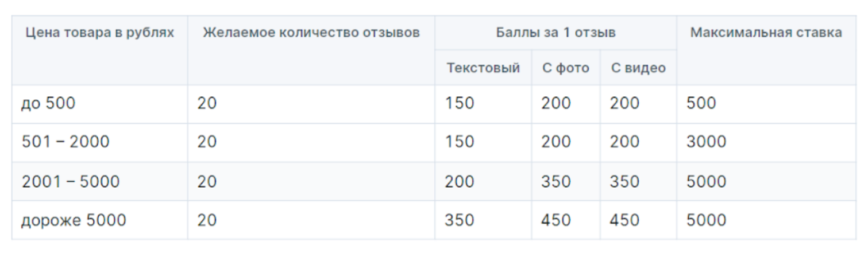The height and width of the screenshot is (261, 868).
Task: Select the "2001 – 5000" price range cell
Action: point(100,181)
